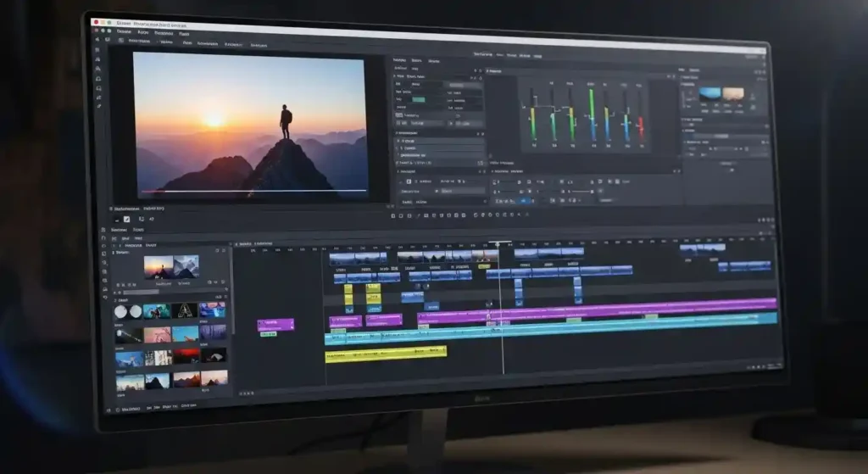
Task: Click the highlighted blue button in the controls under the mixer
Action: tap(524, 201)
